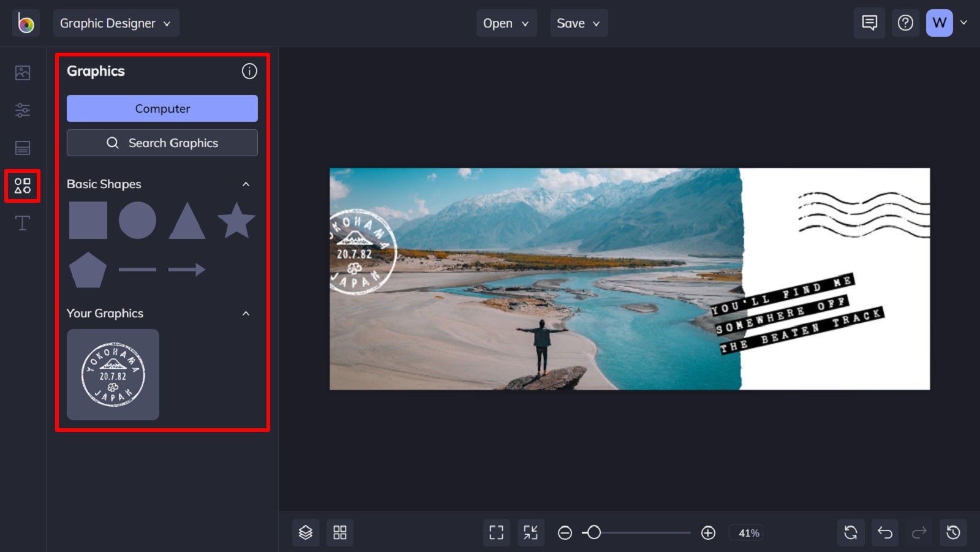Open the Text tool from sidebar
This screenshot has height=552, width=980.
tap(22, 222)
